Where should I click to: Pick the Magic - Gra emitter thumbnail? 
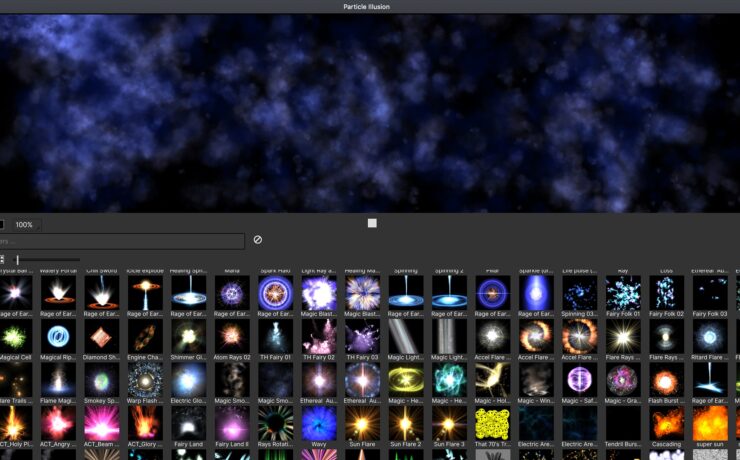tap(623, 380)
